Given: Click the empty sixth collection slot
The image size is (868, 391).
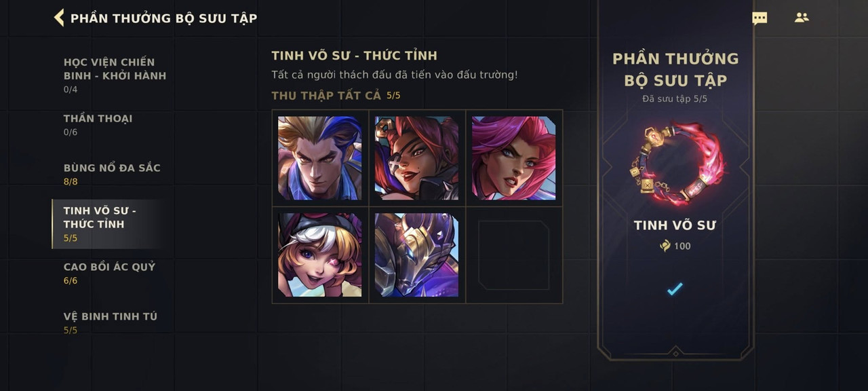Looking at the screenshot, I should (514, 255).
